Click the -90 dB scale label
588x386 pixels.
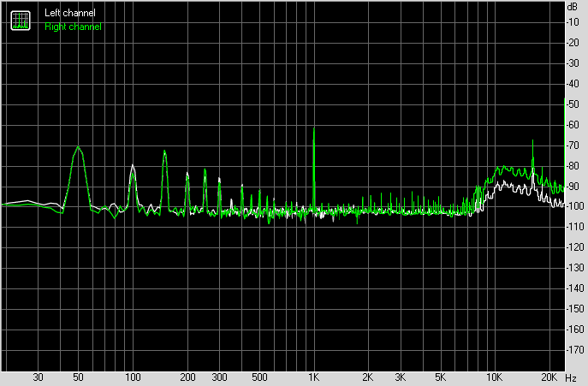point(573,186)
